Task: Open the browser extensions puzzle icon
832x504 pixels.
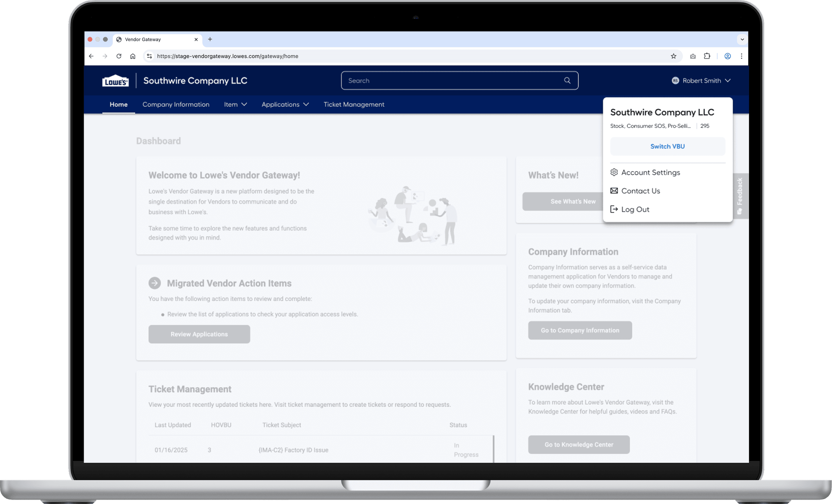Action: point(707,56)
